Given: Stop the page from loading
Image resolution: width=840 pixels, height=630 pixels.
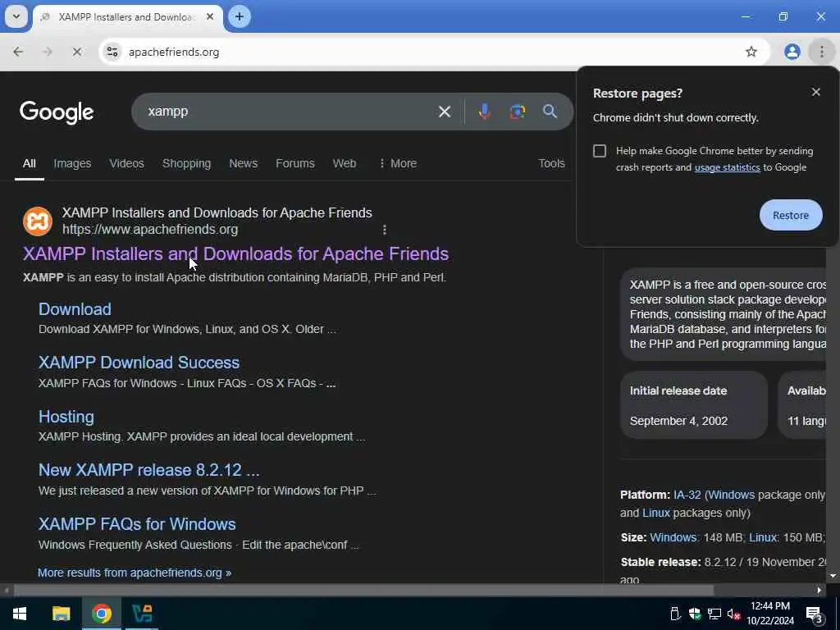Looking at the screenshot, I should tap(76, 52).
